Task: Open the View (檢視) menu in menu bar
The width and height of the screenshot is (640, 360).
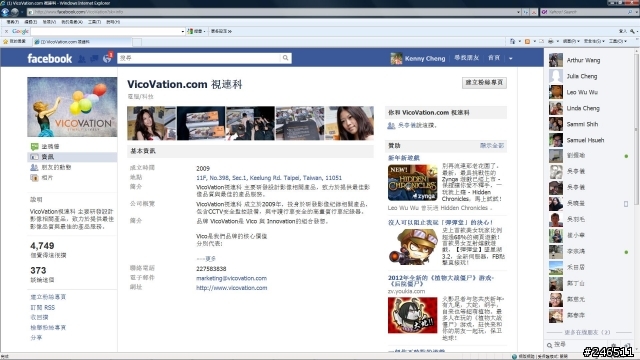Action: click(49, 22)
